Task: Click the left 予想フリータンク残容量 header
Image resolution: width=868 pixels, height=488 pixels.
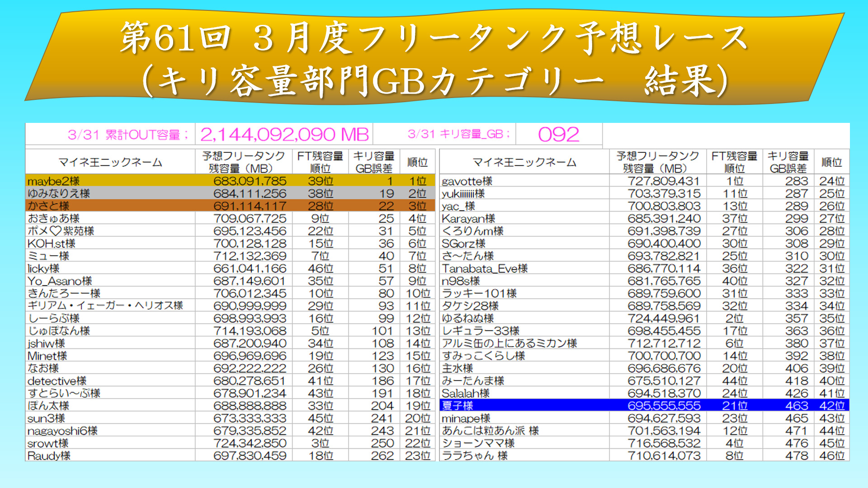Action: pos(244,162)
